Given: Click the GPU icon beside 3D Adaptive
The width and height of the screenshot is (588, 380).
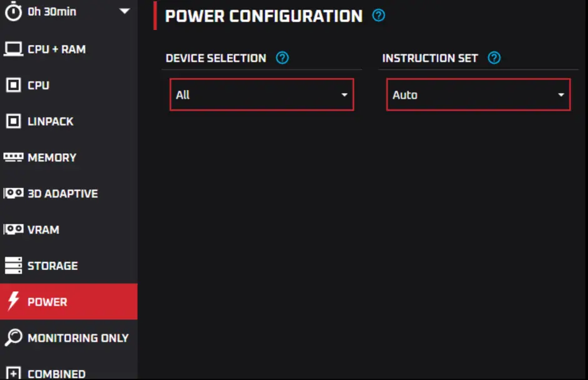Looking at the screenshot, I should (14, 193).
